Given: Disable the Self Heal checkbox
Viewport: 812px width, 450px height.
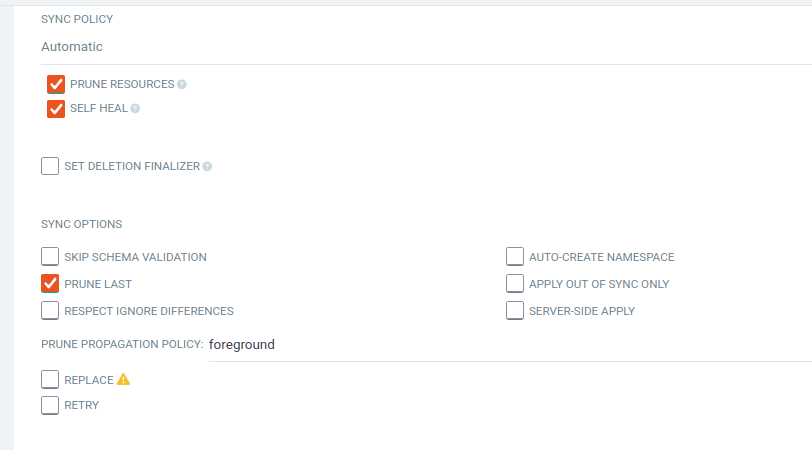Looking at the screenshot, I should coord(56,109).
